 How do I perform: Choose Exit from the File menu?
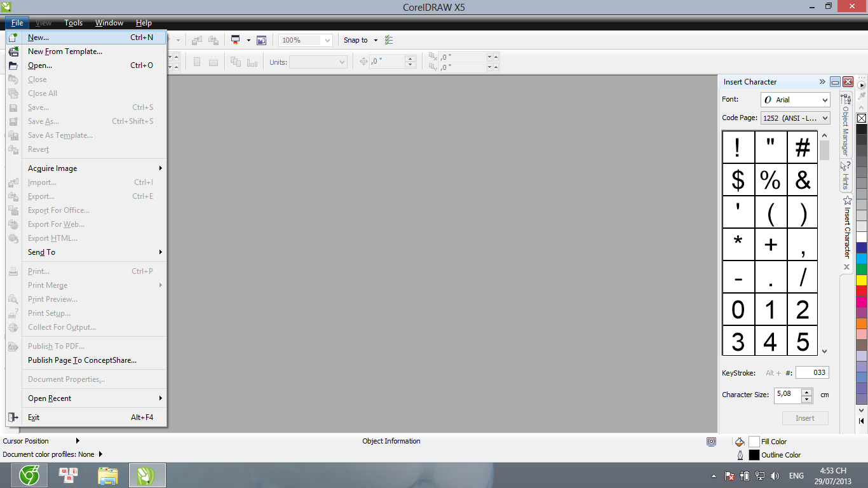(86, 417)
